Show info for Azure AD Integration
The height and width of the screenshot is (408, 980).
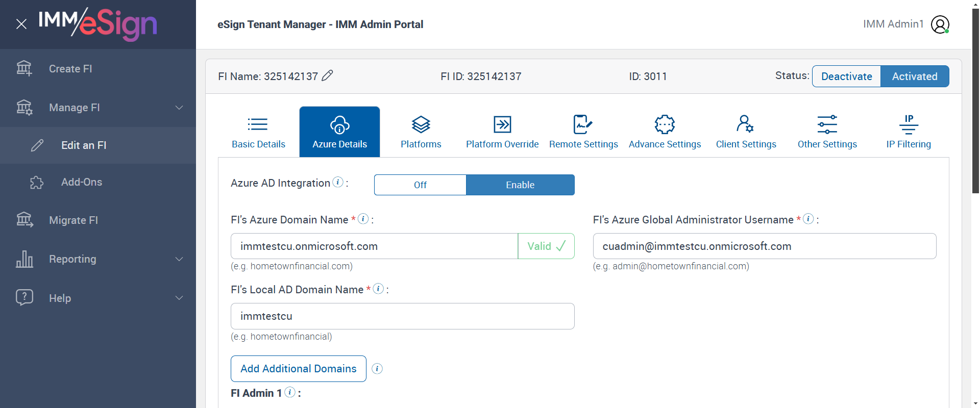338,182
